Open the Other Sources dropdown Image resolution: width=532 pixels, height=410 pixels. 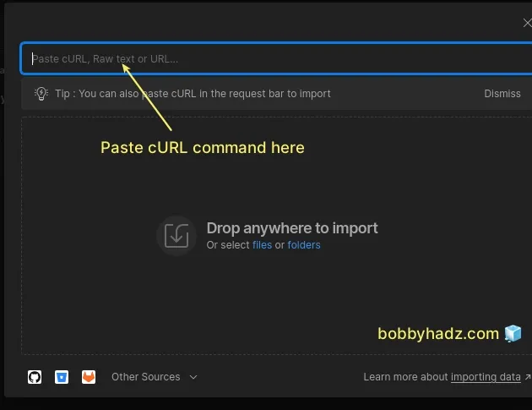145,377
